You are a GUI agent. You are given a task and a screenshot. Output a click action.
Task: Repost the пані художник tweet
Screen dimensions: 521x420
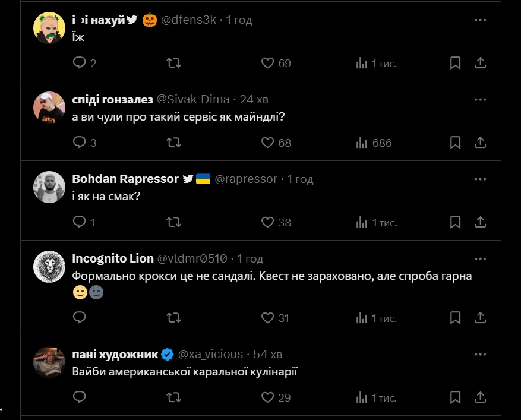coord(174,397)
